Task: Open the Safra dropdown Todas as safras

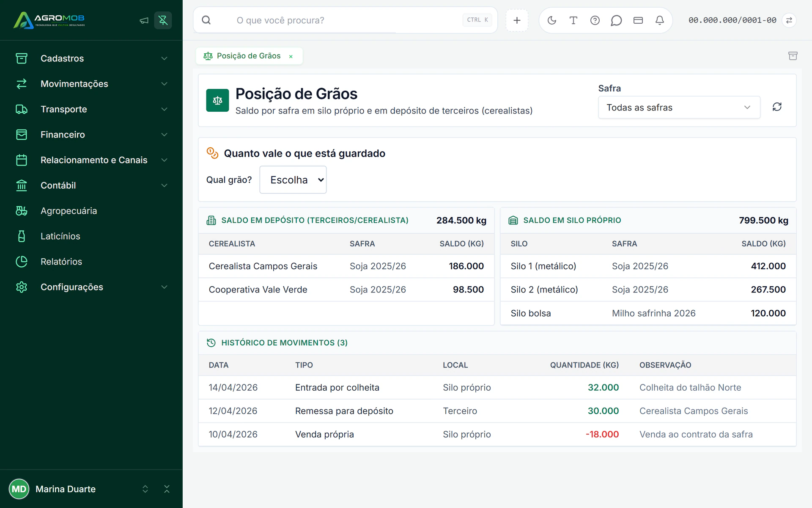Action: tap(679, 108)
